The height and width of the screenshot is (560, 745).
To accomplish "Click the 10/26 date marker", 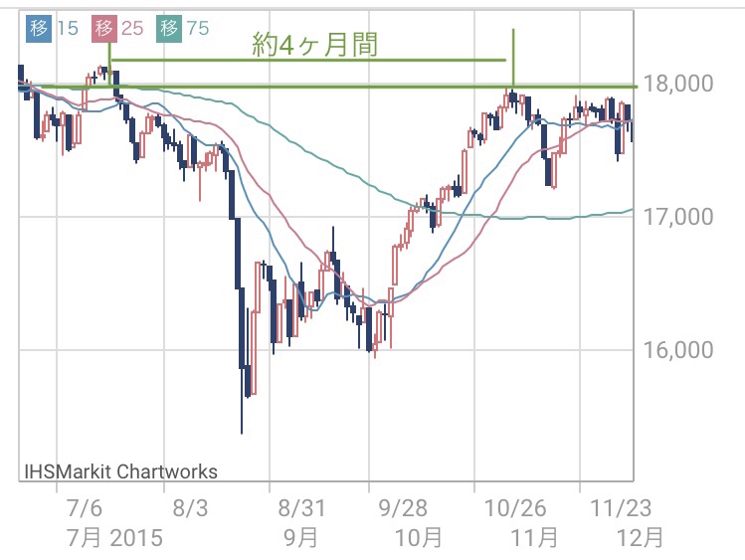I will [x=515, y=508].
